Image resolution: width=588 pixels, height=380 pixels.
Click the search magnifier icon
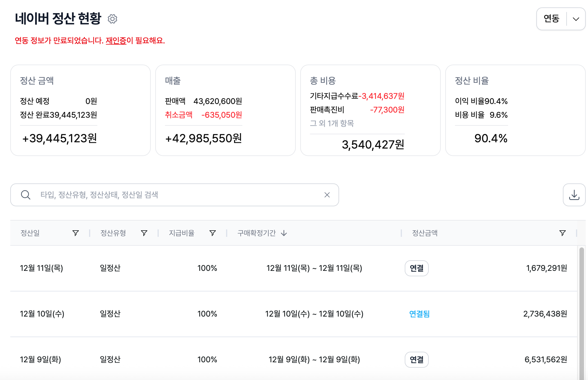26,195
